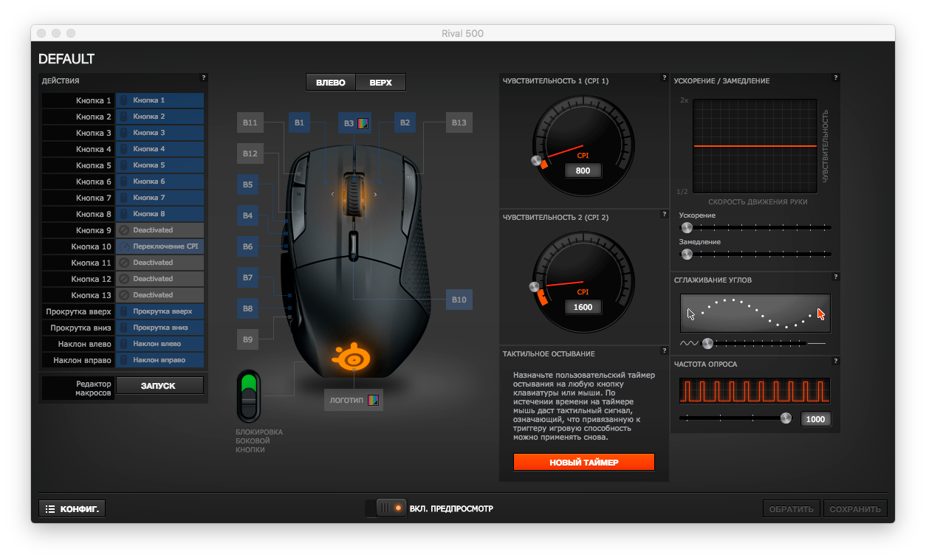Focus the CPI 1 value field showing 800
The width and height of the screenshot is (926, 560).
click(583, 170)
